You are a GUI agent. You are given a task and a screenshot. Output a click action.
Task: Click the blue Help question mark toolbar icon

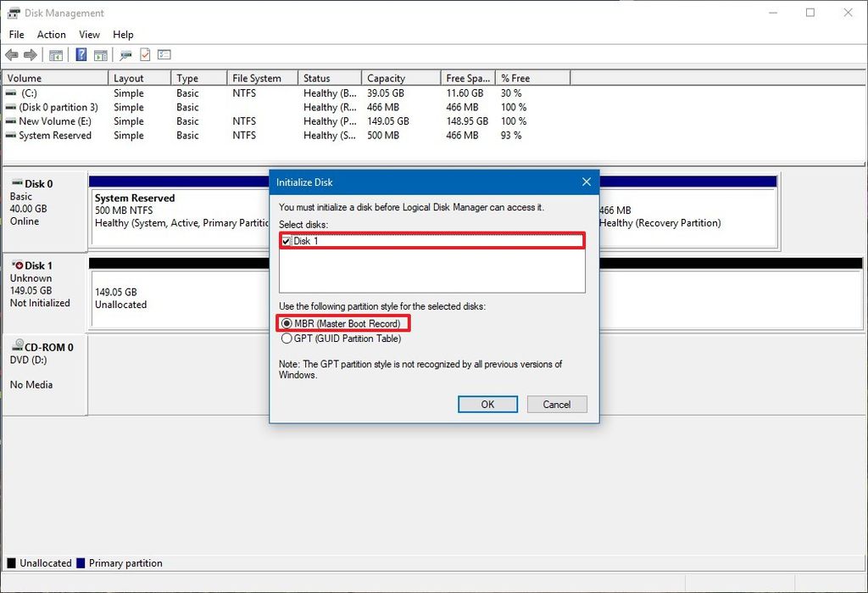pos(81,54)
